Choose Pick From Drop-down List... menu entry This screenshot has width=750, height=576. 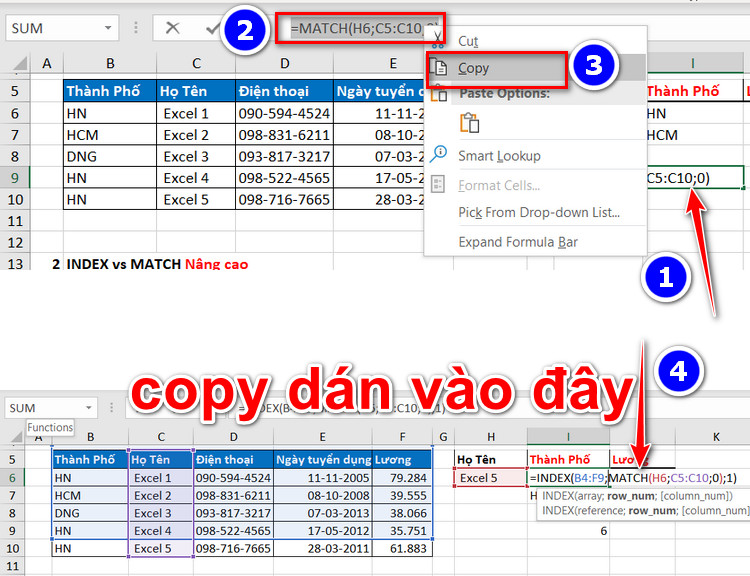coord(539,212)
